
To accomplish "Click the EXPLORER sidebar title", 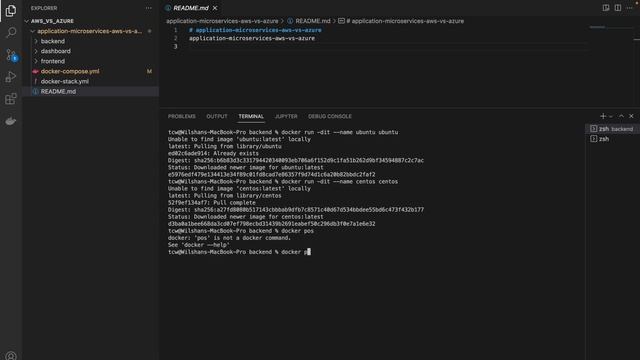I will pos(44,8).
